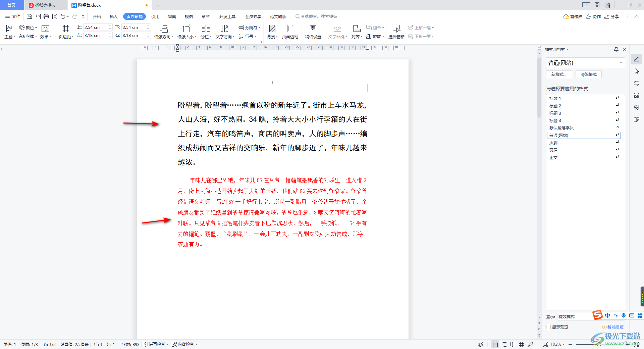Collapse the ribbon with the chevron arrow

637,16
